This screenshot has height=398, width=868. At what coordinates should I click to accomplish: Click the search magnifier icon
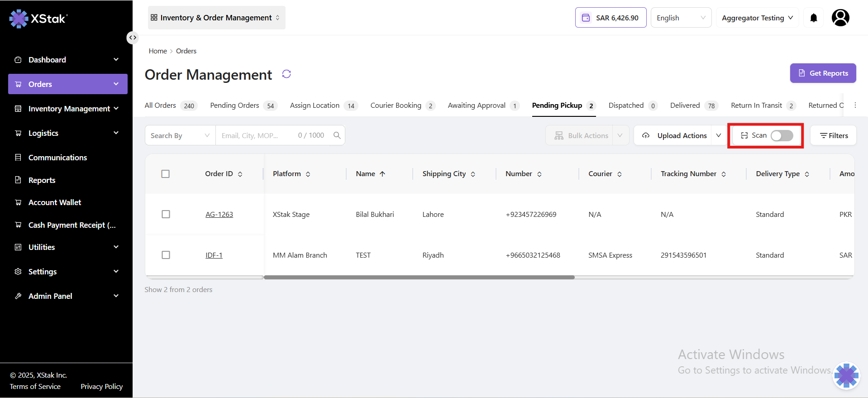click(337, 135)
